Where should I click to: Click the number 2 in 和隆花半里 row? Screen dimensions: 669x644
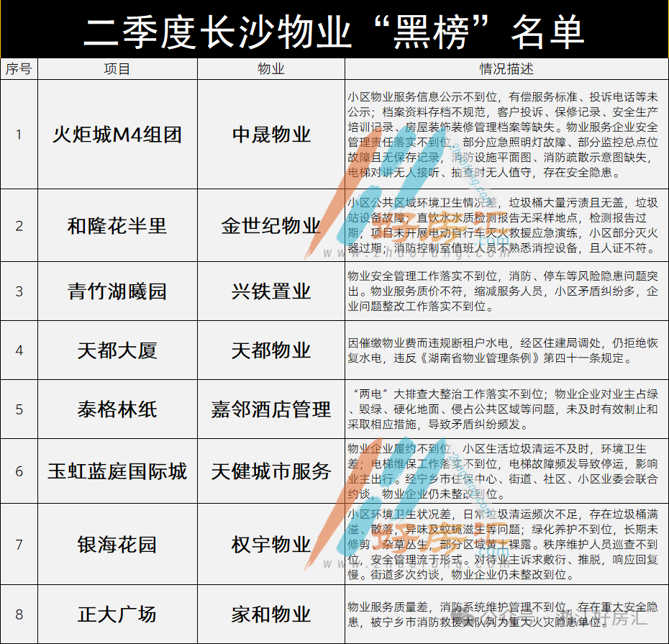[19, 226]
